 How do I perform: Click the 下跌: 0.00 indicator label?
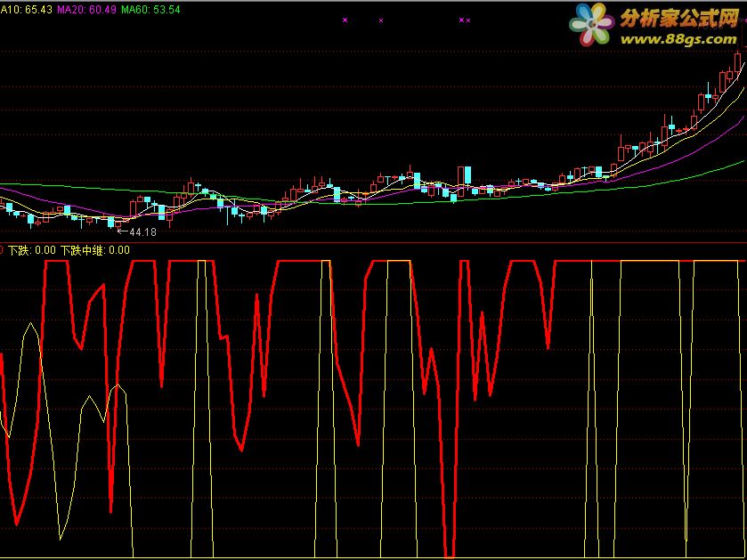[x=32, y=250]
